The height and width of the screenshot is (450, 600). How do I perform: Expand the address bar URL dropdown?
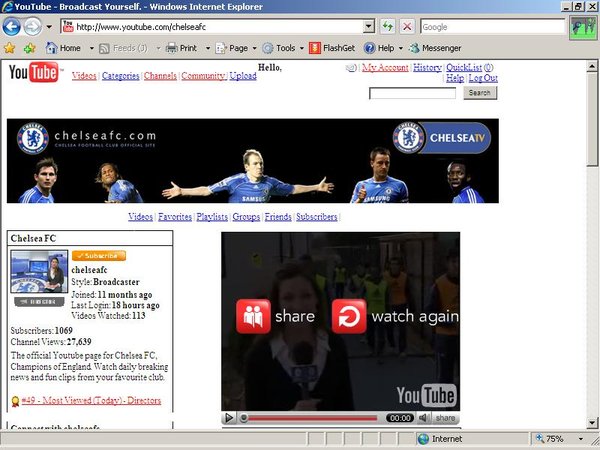coord(368,27)
